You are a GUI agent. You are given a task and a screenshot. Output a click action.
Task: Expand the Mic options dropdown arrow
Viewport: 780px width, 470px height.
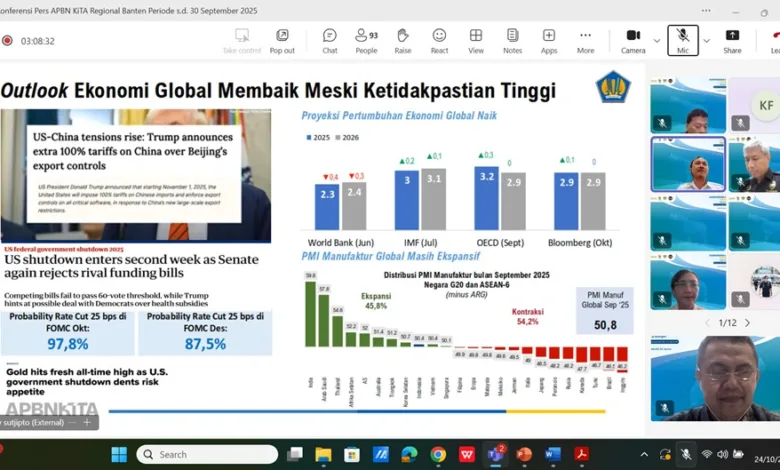707,41
